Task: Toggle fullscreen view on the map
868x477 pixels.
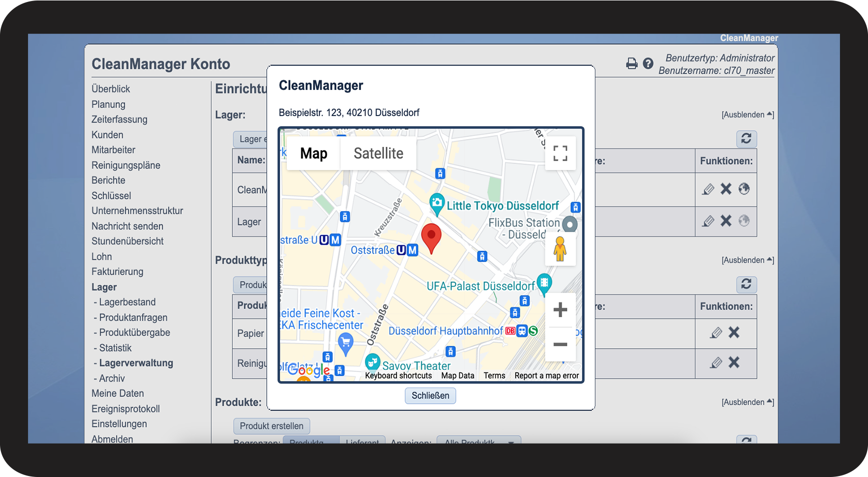Action: (560, 153)
